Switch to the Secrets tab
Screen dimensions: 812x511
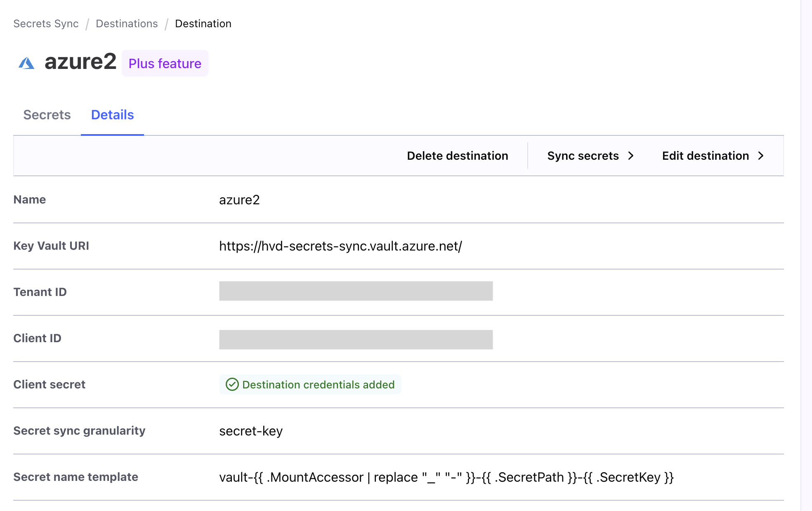point(47,115)
